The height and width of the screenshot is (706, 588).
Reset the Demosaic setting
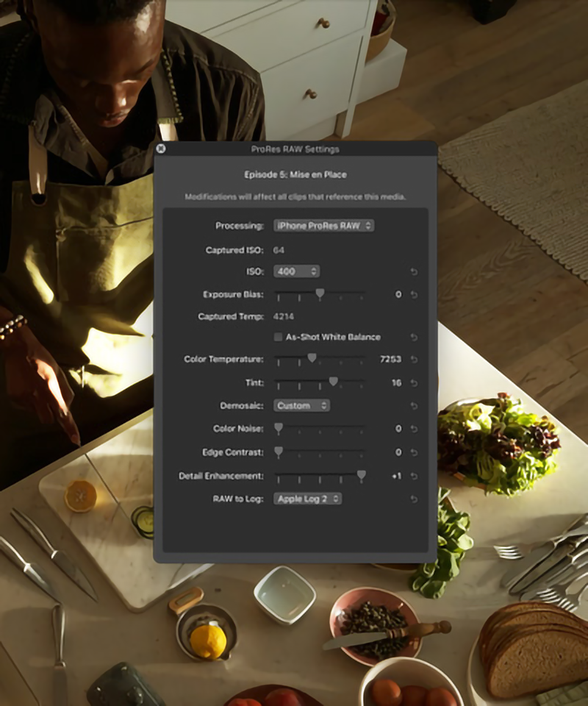(414, 406)
